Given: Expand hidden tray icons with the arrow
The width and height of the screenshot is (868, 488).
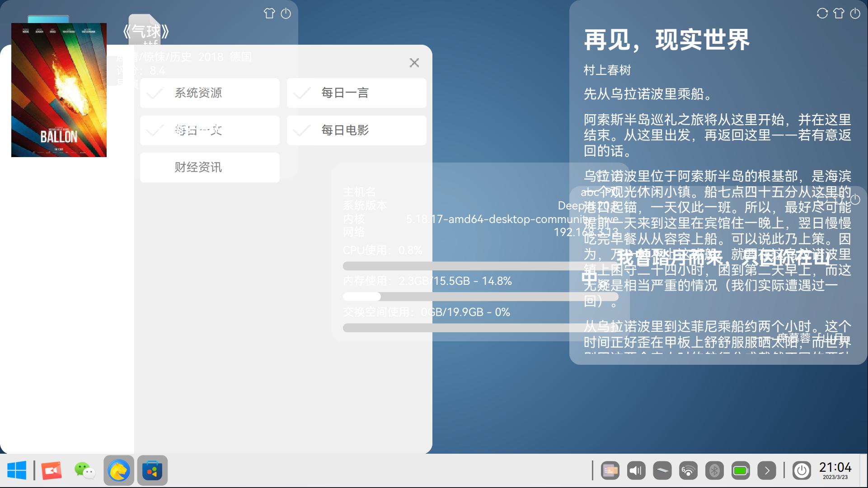Looking at the screenshot, I should pos(768,470).
